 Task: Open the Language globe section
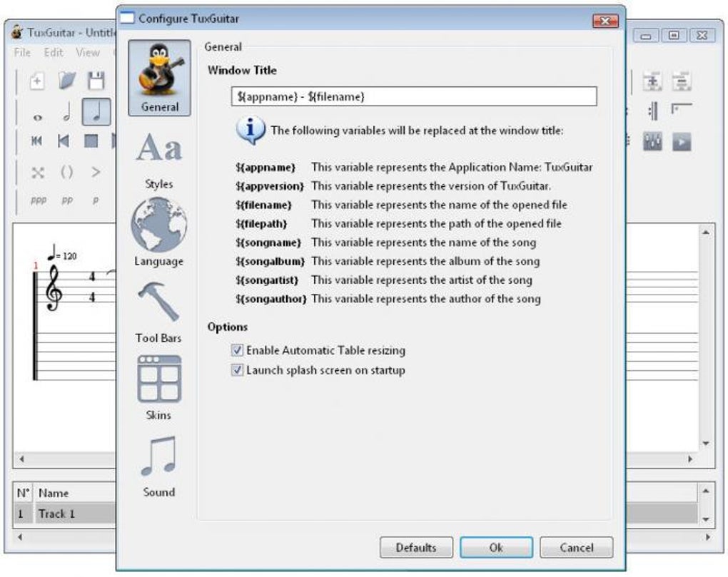tap(158, 232)
